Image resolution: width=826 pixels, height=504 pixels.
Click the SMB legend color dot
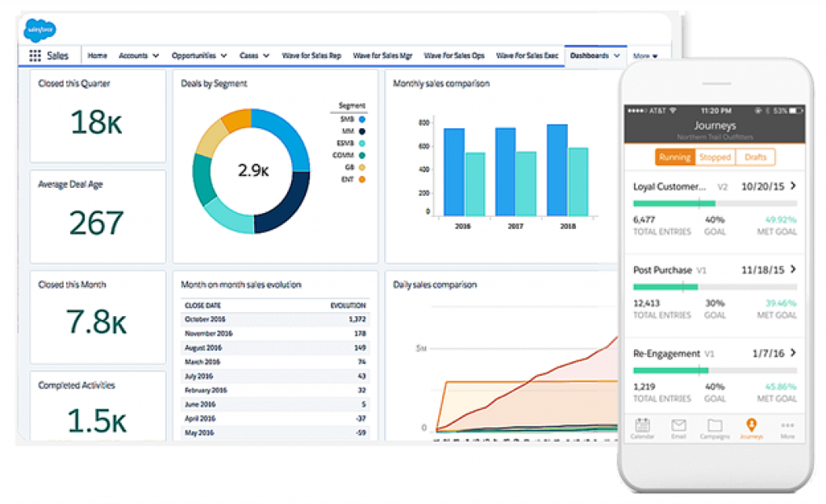tap(362, 119)
